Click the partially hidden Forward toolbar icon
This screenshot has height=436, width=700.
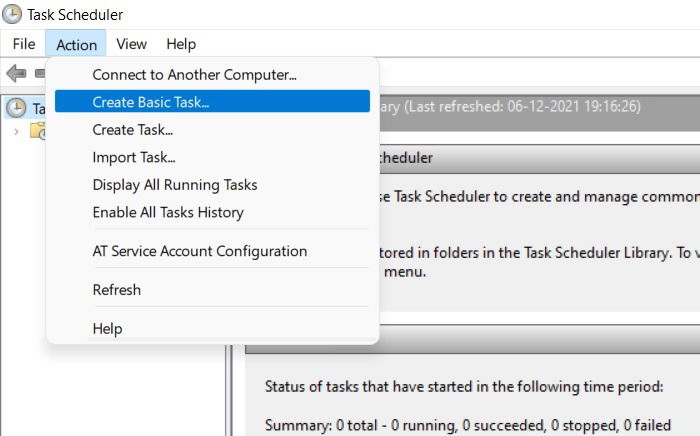click(x=40, y=73)
